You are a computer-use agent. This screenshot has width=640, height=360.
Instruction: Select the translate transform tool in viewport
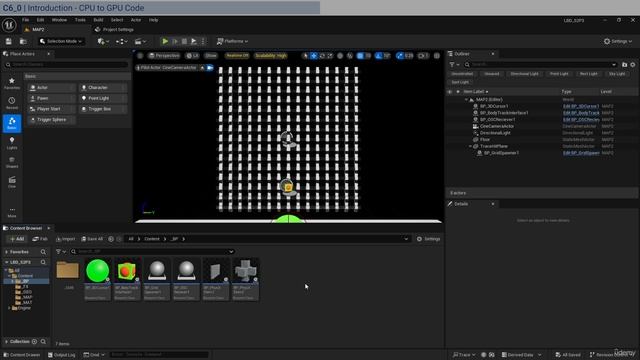(x=314, y=56)
